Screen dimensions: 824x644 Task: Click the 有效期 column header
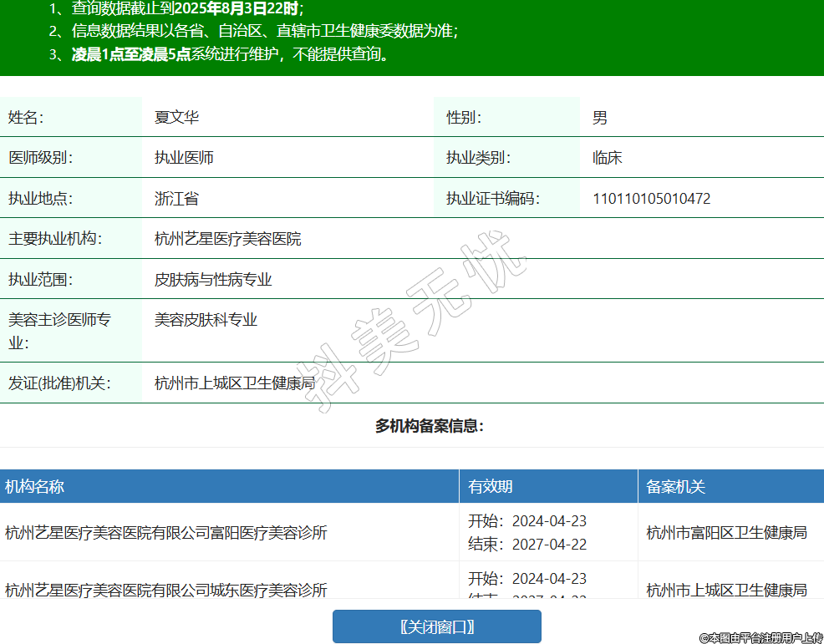(491, 487)
